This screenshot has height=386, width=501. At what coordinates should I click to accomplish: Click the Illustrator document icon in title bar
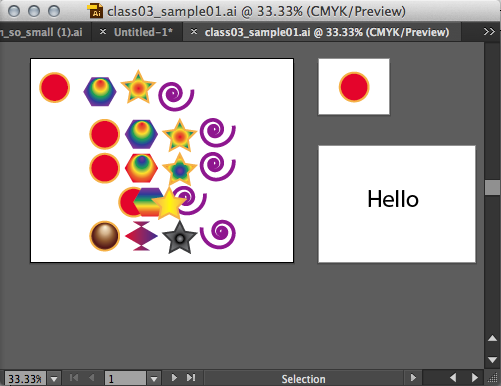click(95, 10)
